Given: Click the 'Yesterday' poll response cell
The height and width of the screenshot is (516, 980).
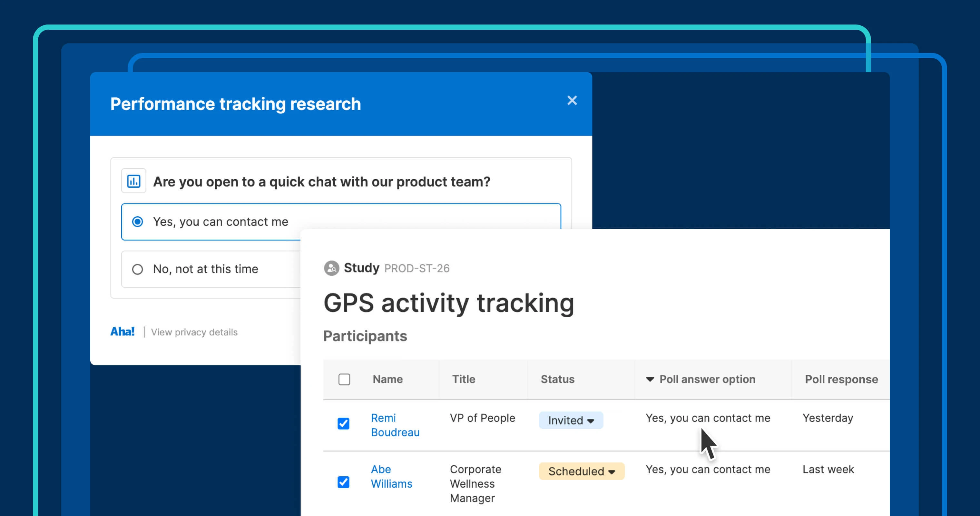Looking at the screenshot, I should [828, 418].
